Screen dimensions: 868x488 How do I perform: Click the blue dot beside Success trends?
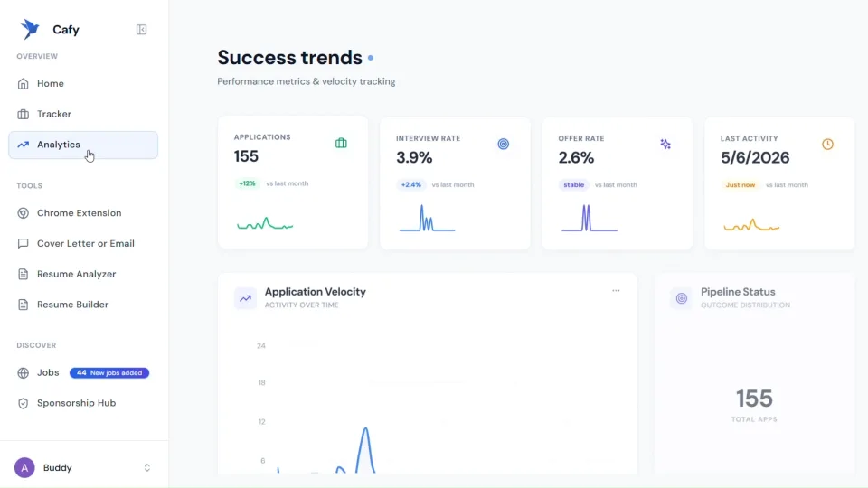click(x=371, y=58)
